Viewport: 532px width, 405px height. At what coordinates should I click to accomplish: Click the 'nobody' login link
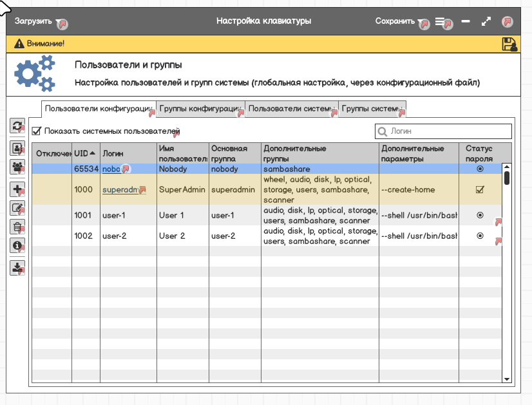coord(111,169)
